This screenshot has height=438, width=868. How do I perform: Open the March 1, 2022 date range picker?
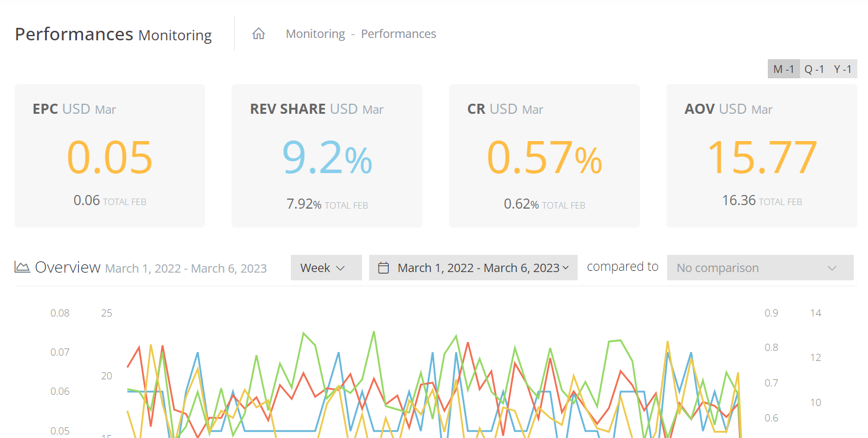(473, 268)
